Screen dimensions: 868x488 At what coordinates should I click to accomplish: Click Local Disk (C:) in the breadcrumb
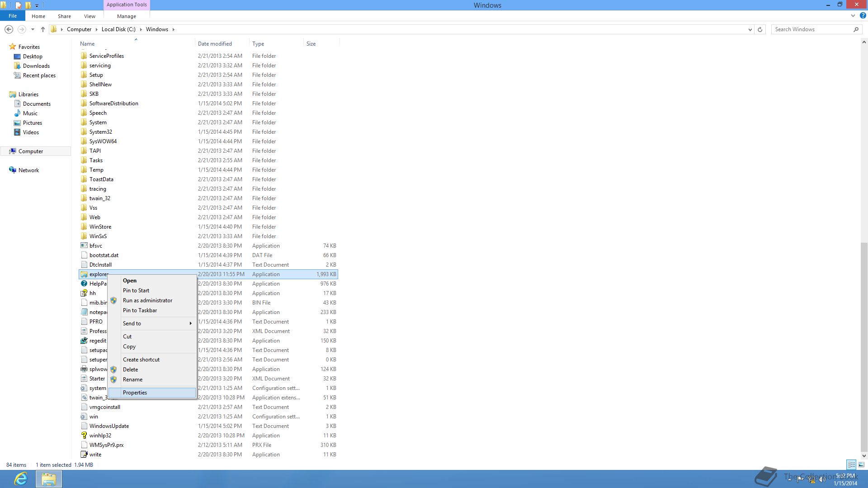click(x=118, y=29)
